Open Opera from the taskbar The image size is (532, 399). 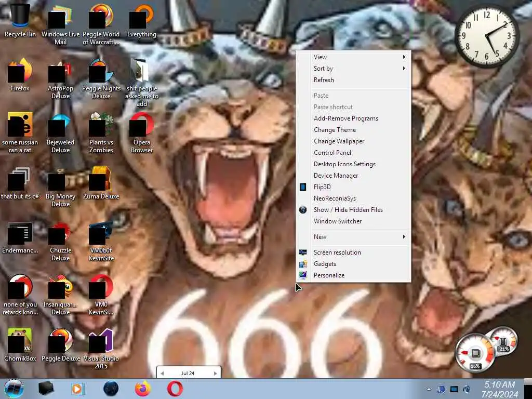[x=175, y=389]
